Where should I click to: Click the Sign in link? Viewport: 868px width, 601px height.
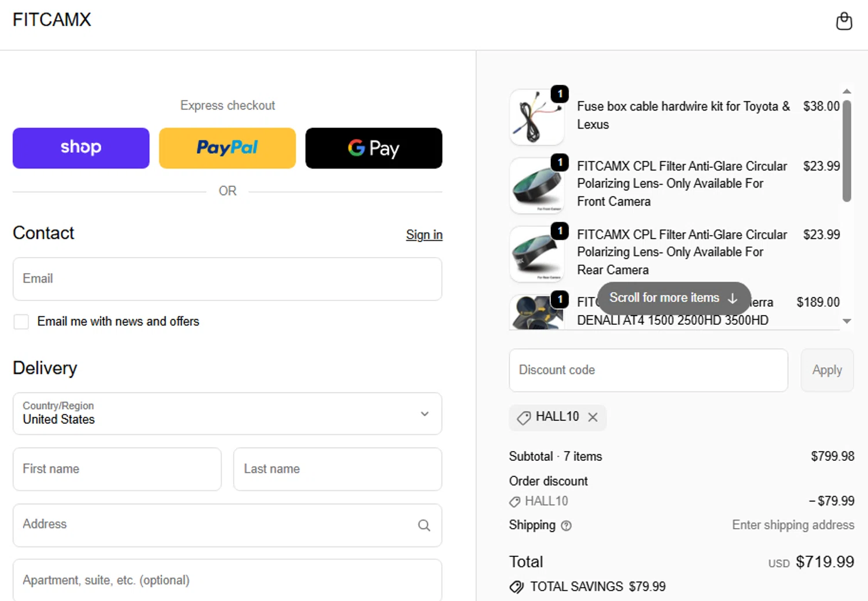[x=424, y=234]
